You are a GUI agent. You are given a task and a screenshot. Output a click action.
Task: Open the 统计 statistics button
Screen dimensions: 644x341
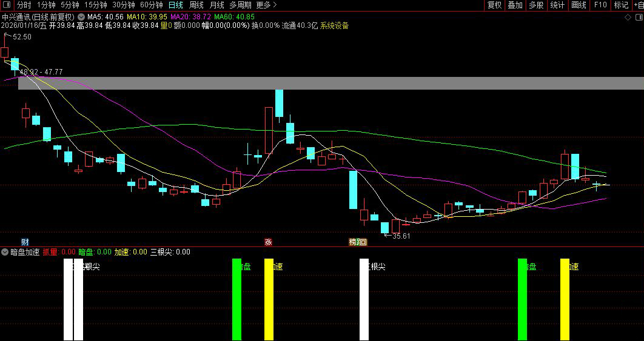pos(557,5)
